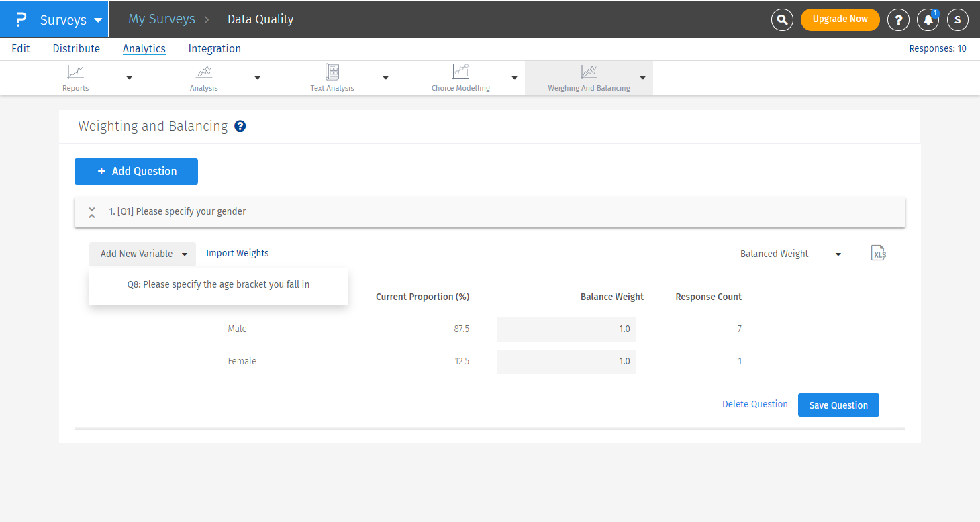Image resolution: width=980 pixels, height=522 pixels.
Task: Open the help question mark icon
Action: [x=898, y=19]
